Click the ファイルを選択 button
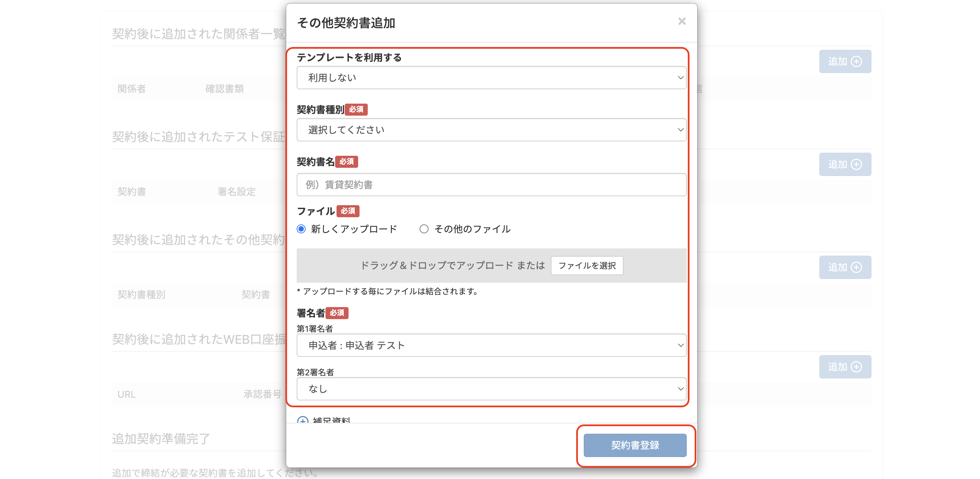The image size is (980, 479). coord(586,265)
